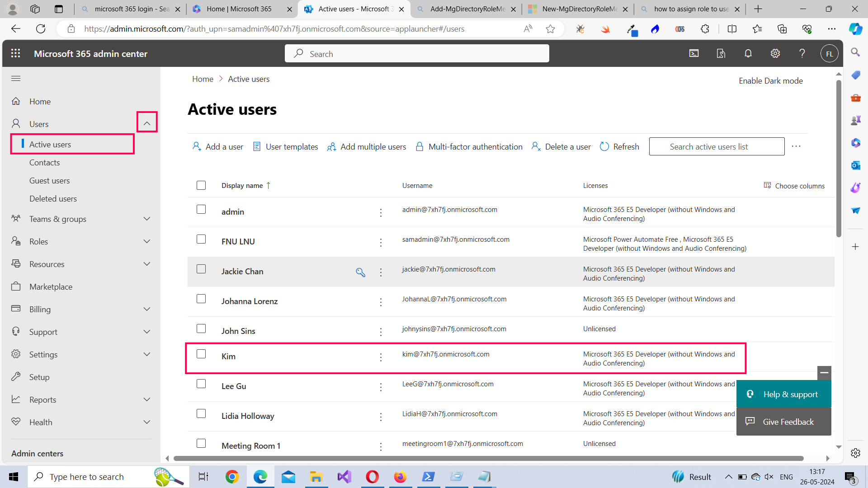Screen dimensions: 868x488
Task: Open Guest users in sidebar
Action: point(49,181)
